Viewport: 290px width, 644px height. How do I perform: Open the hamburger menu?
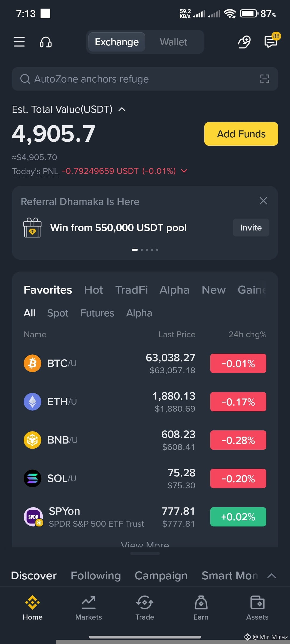(x=19, y=42)
